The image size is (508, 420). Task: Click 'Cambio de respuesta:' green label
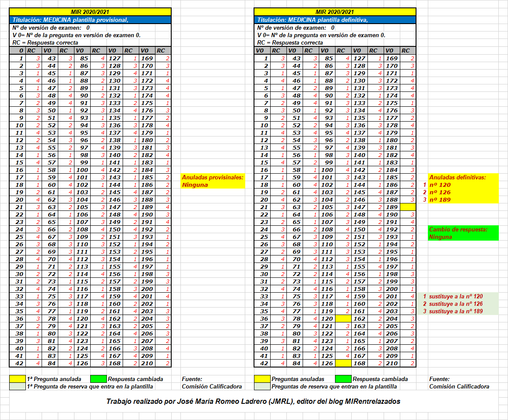coord(458,229)
